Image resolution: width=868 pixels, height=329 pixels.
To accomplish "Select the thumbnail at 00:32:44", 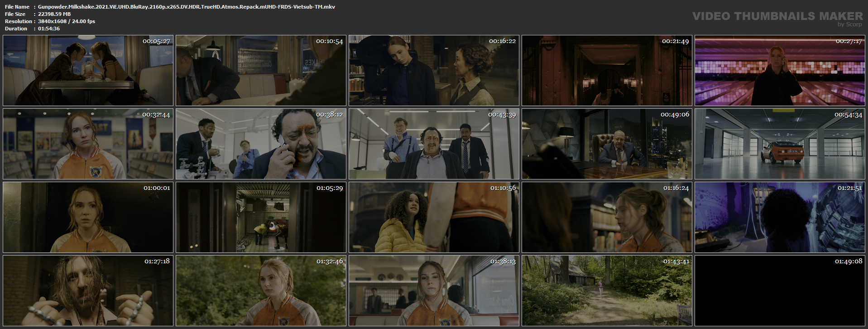I will pos(88,144).
